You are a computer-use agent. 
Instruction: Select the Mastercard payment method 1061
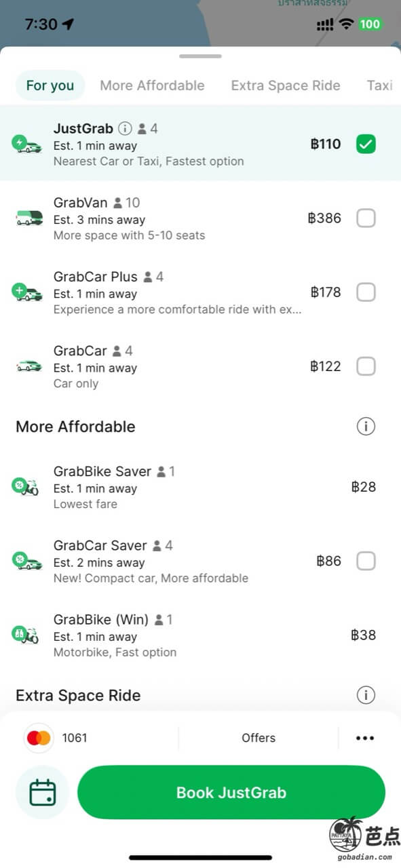pyautogui.click(x=58, y=738)
